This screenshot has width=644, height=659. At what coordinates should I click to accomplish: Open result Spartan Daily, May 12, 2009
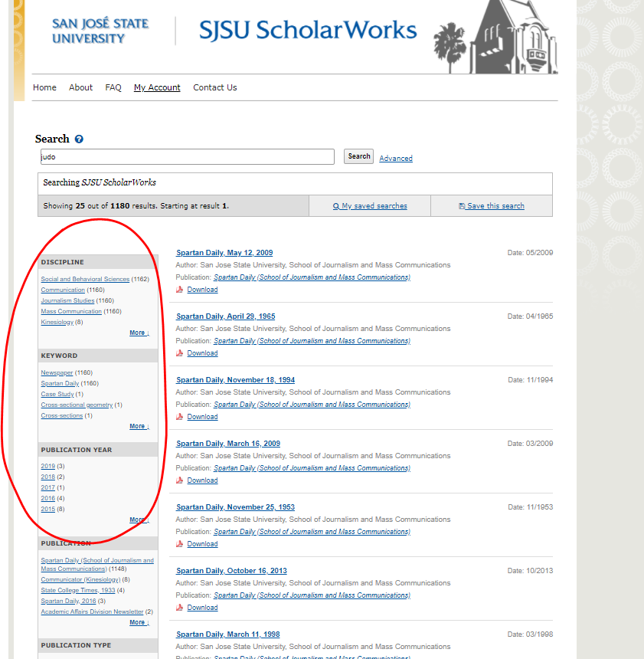click(x=224, y=253)
